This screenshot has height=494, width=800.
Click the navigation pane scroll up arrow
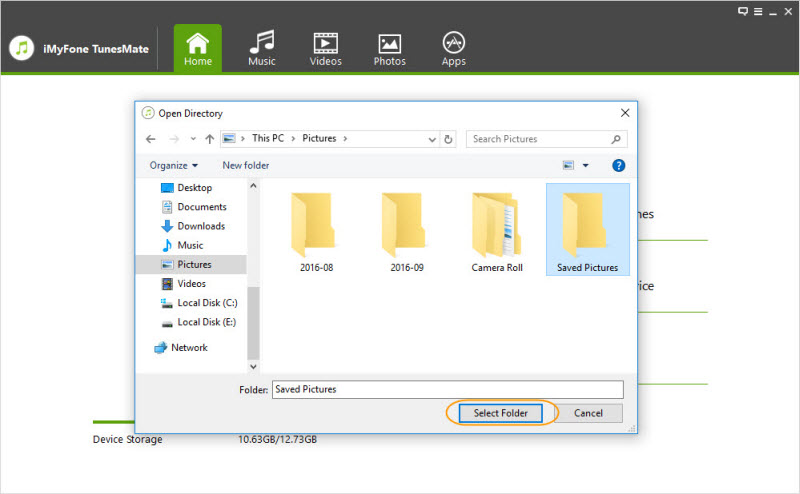pyautogui.click(x=253, y=186)
